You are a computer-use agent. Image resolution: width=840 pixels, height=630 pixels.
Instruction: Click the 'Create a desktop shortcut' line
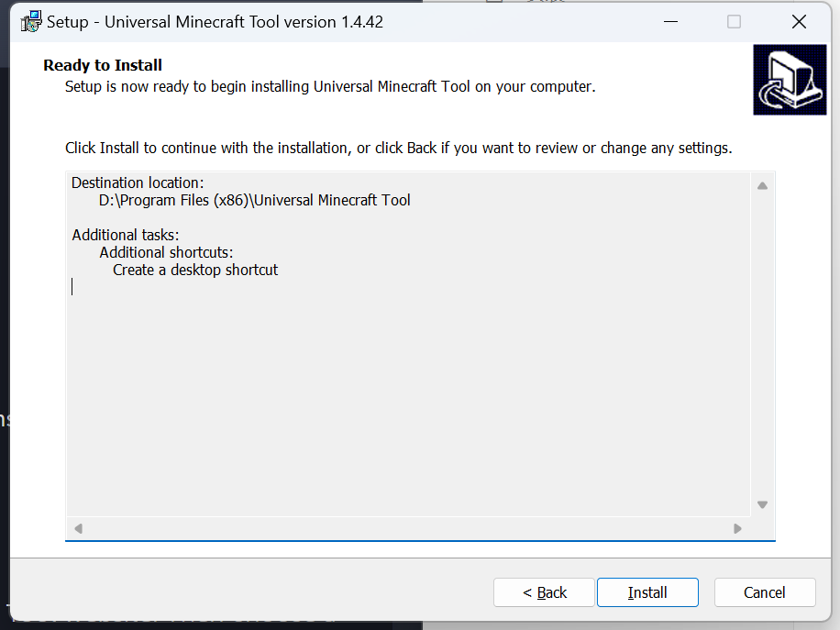[195, 270]
